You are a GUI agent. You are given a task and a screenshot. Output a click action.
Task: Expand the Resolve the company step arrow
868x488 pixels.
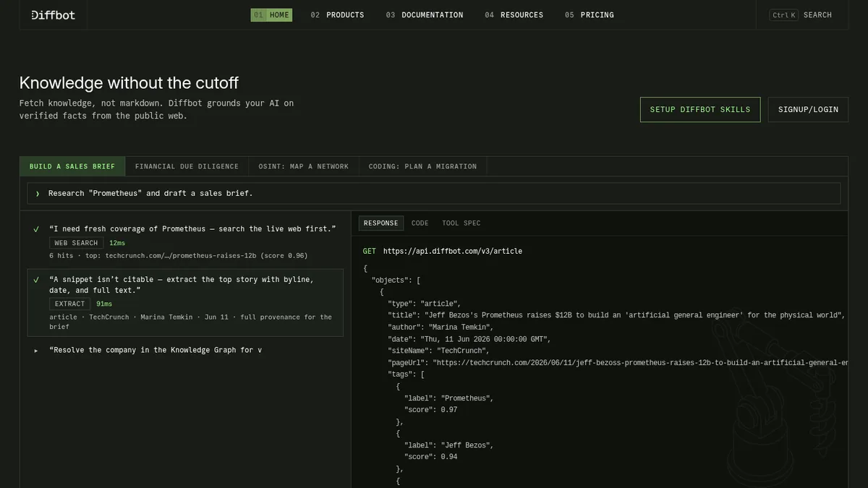[36, 351]
